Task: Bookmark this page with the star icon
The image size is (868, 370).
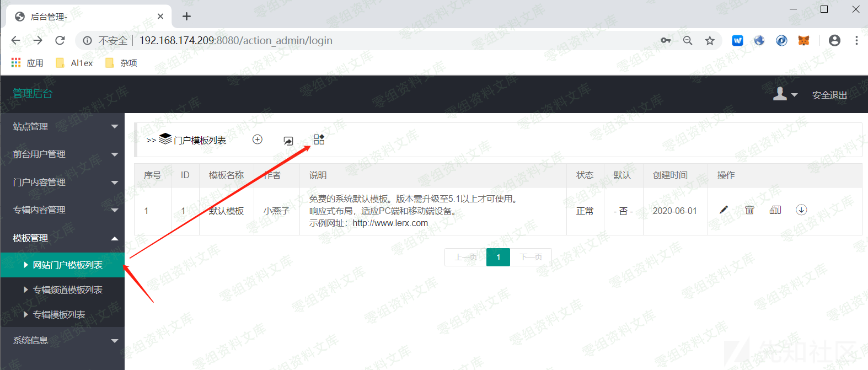Action: (x=710, y=40)
